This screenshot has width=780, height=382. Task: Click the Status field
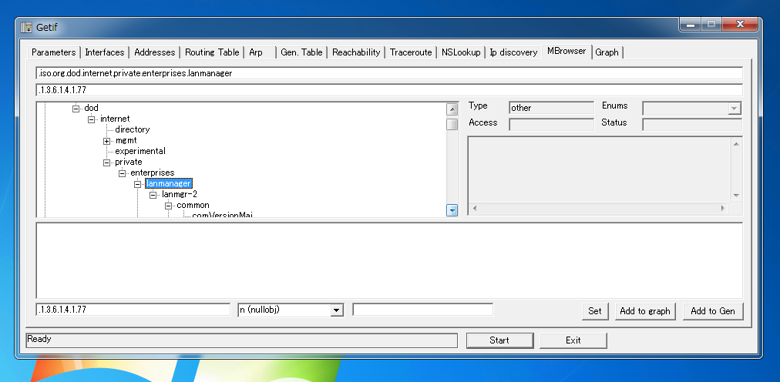click(x=692, y=124)
